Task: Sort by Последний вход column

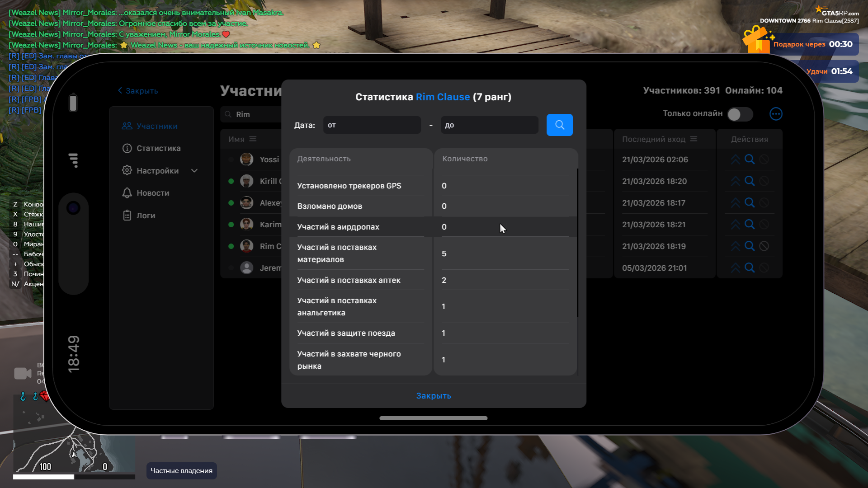Action: (x=693, y=139)
